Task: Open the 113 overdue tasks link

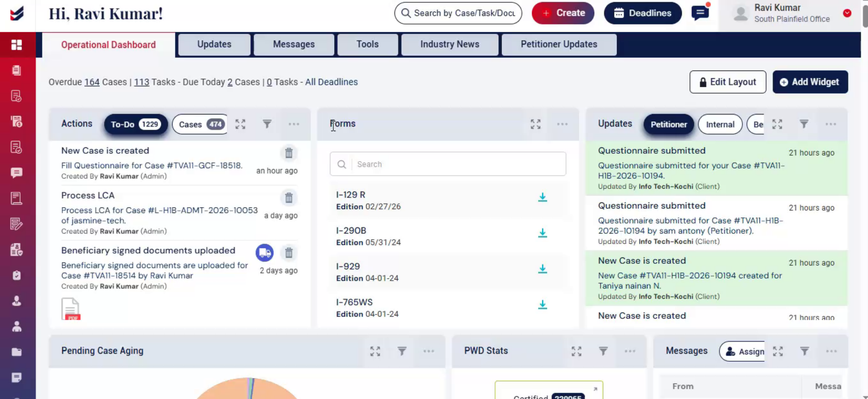Action: [x=141, y=82]
